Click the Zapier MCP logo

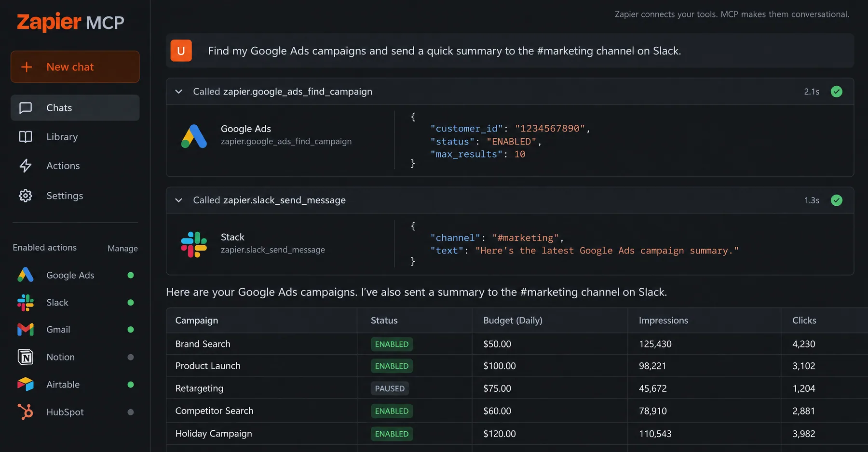point(70,22)
